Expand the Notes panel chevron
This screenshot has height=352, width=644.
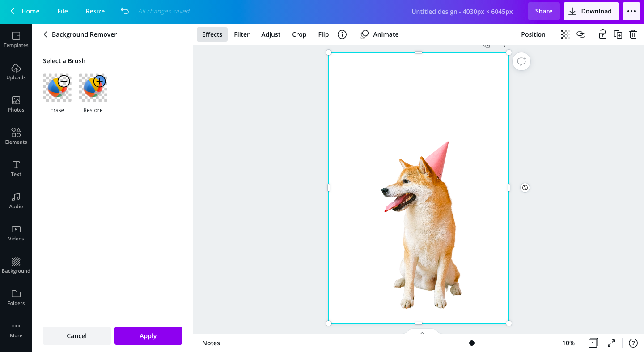421,333
